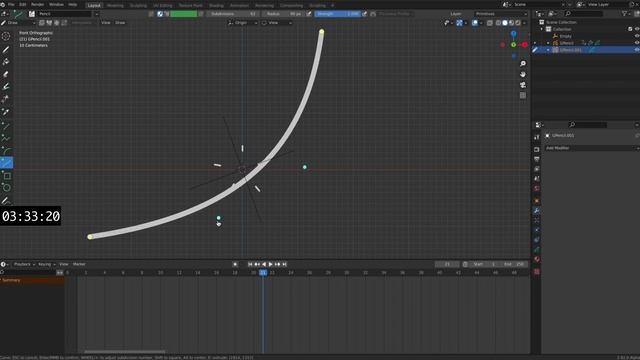Select the active Curve tool
Viewport: 640px width, 360px height.
click(x=6, y=163)
